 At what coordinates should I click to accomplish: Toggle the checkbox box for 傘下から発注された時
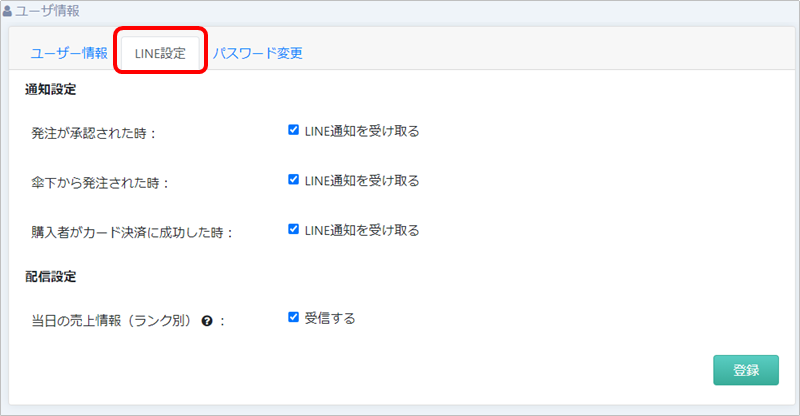pyautogui.click(x=293, y=180)
